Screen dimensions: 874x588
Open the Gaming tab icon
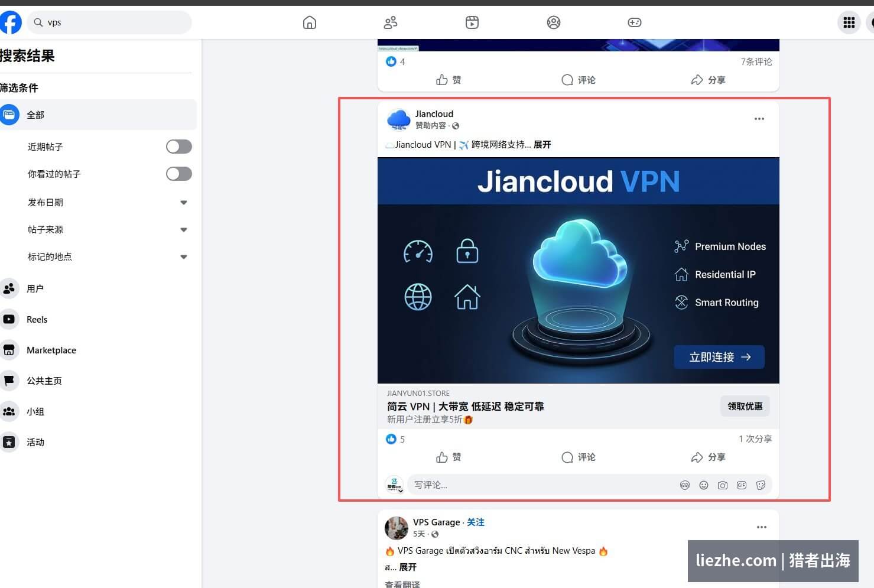(635, 22)
